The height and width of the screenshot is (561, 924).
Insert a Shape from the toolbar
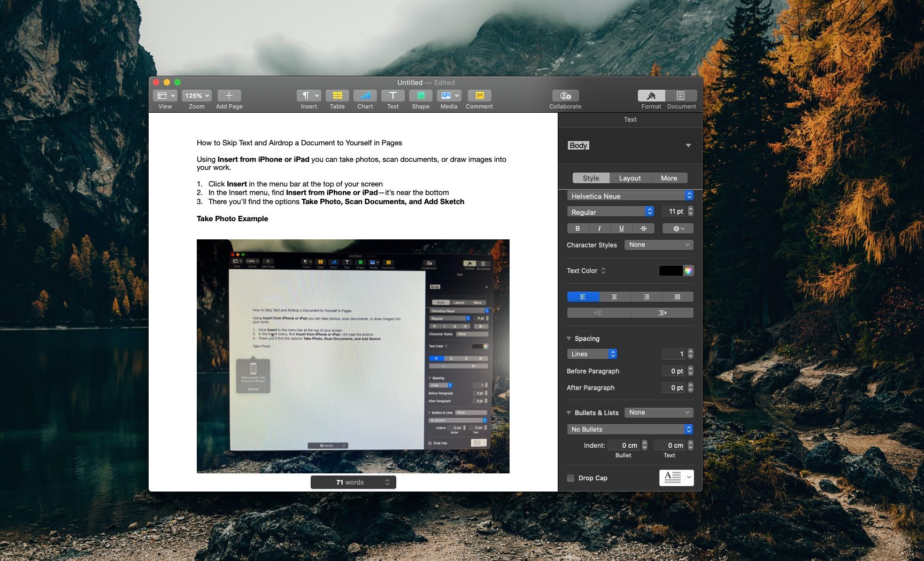tap(420, 96)
